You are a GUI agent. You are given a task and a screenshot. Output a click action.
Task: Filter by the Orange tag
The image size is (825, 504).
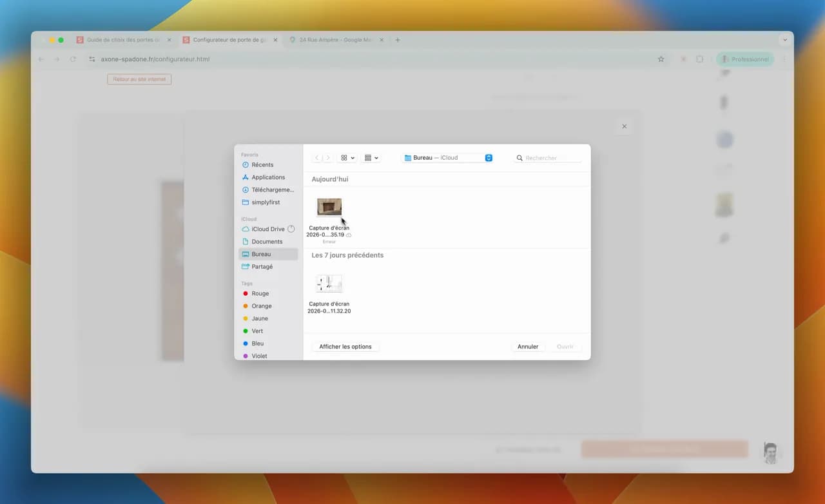coord(268,306)
